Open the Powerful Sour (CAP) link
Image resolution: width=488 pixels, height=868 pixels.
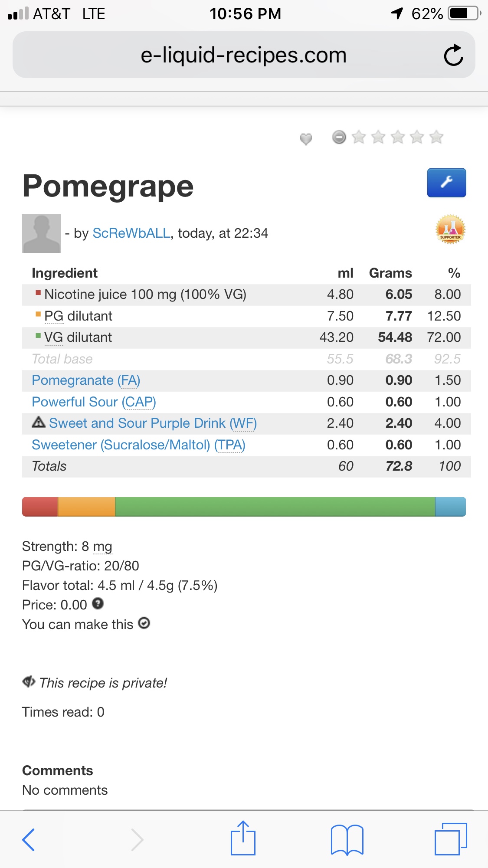pyautogui.click(x=94, y=402)
